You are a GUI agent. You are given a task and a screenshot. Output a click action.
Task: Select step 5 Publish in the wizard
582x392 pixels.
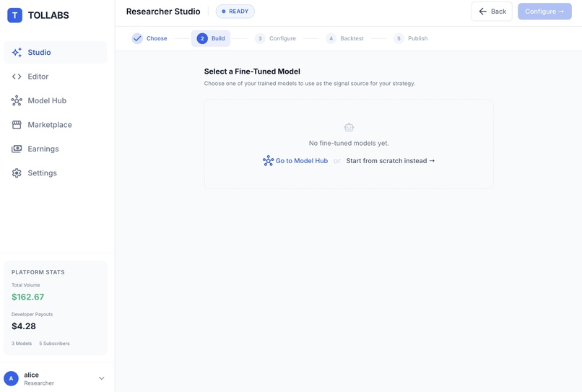tap(411, 38)
